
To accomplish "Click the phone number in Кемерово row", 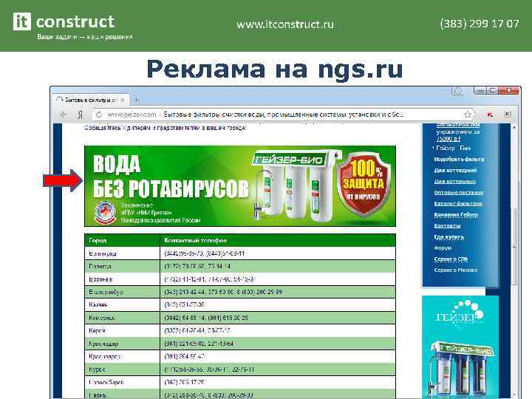I will coord(206,318).
